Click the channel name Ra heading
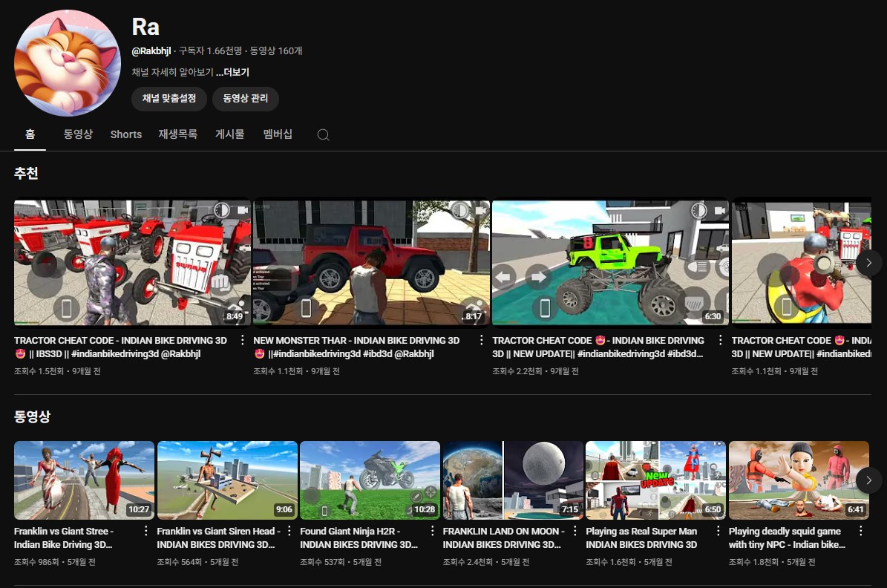The image size is (887, 588). [x=145, y=27]
